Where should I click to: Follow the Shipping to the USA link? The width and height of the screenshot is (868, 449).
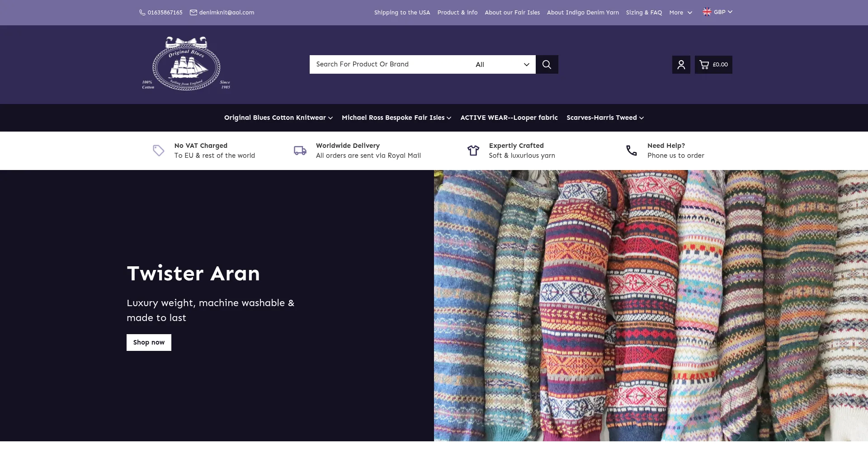click(402, 13)
